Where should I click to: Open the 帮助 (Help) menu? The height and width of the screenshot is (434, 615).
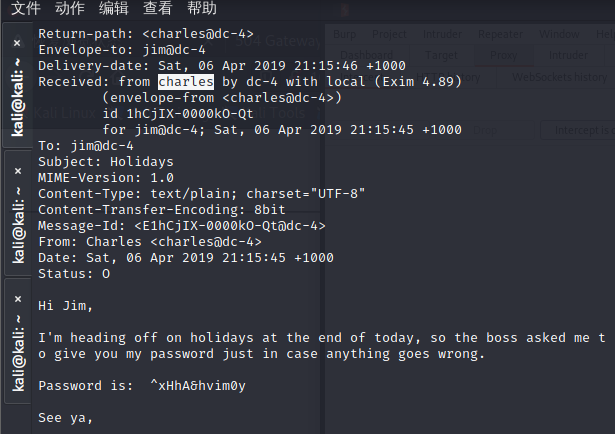tap(202, 8)
